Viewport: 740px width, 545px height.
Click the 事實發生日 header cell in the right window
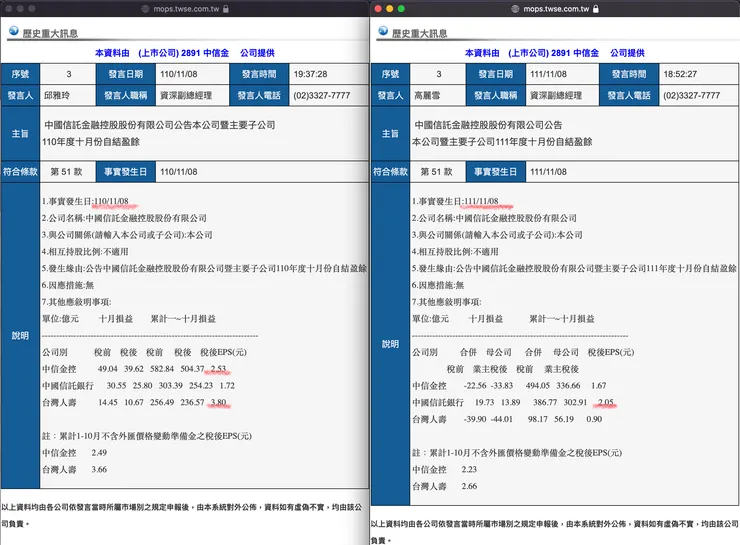[496, 172]
